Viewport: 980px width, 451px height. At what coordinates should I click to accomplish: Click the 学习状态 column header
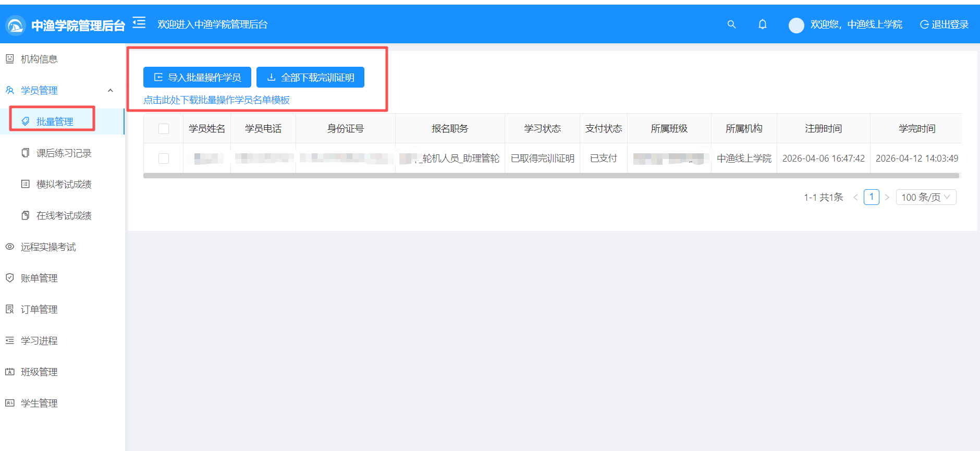543,129
